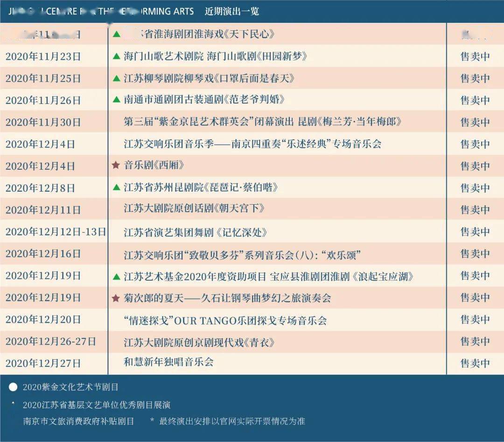
Task: Click the white circle beside 2020紫金文化艺术节剧目
Action: tap(13, 387)
